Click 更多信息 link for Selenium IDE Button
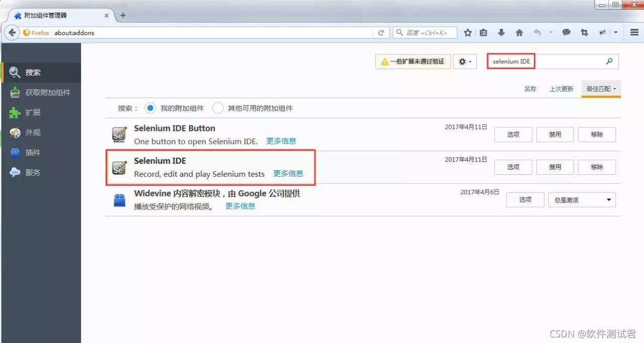The width and height of the screenshot is (644, 343). coord(281,141)
